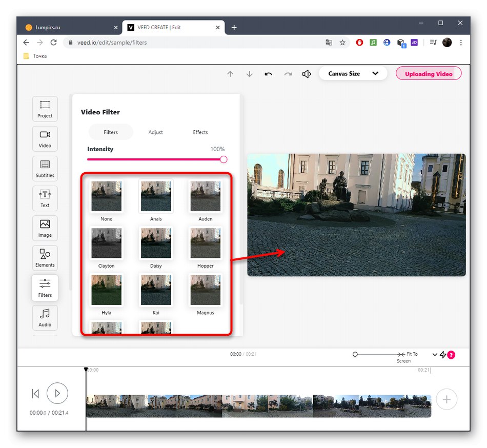Expand the chevron beside Fit To Screen
487x448 pixels.
point(435,355)
